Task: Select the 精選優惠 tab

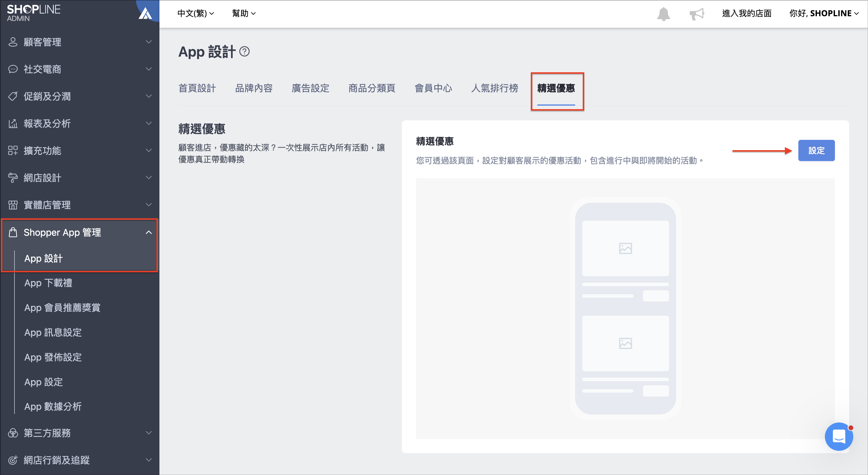Action: point(556,89)
